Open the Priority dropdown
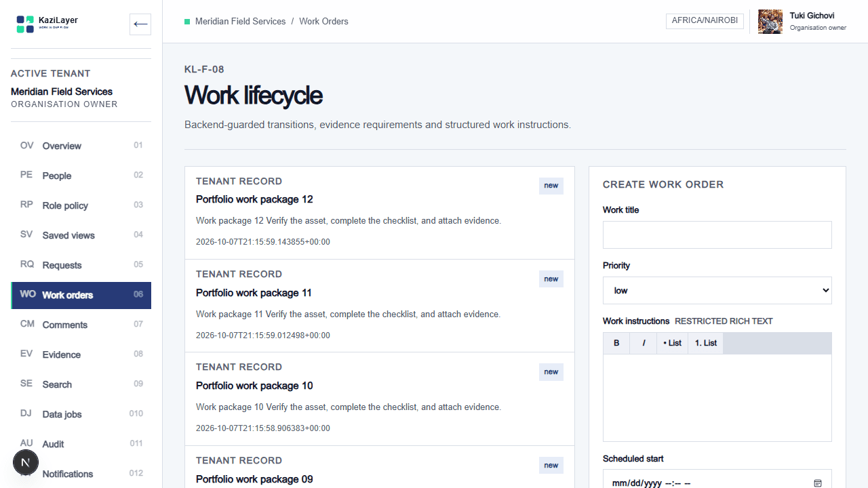 (x=717, y=290)
